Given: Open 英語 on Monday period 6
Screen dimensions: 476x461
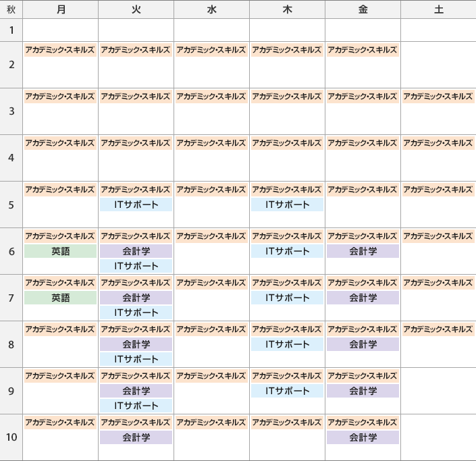Looking at the screenshot, I should click(x=60, y=251).
